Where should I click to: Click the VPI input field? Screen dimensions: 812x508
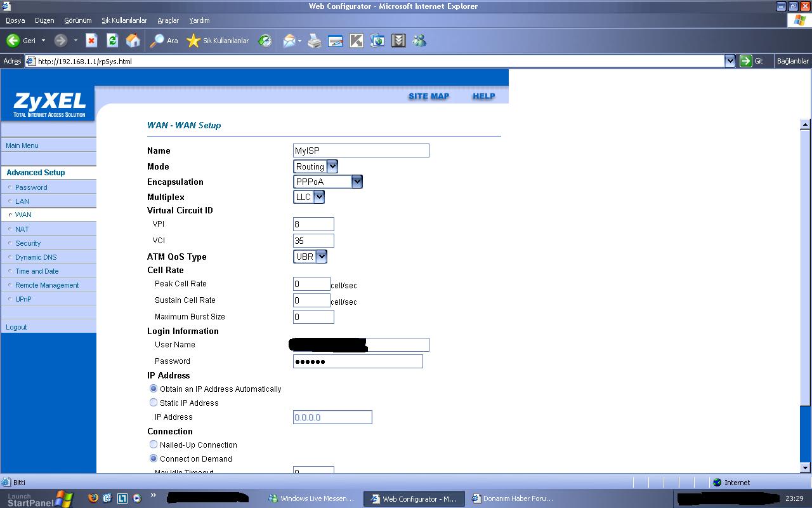point(313,224)
